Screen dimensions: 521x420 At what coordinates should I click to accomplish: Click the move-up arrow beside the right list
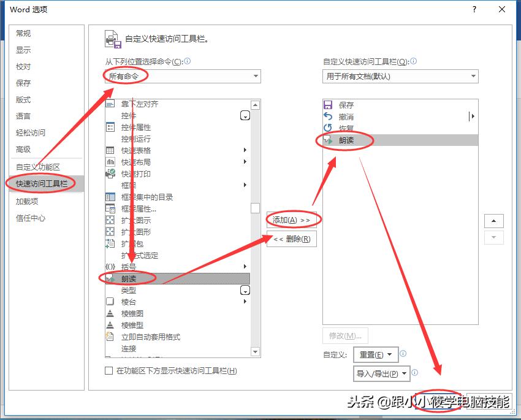[494, 221]
